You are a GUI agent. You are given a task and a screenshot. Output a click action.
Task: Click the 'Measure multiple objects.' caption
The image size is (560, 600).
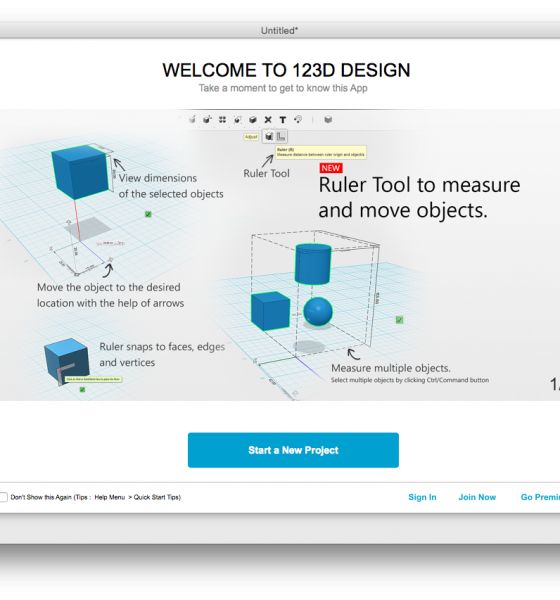pyautogui.click(x=391, y=368)
